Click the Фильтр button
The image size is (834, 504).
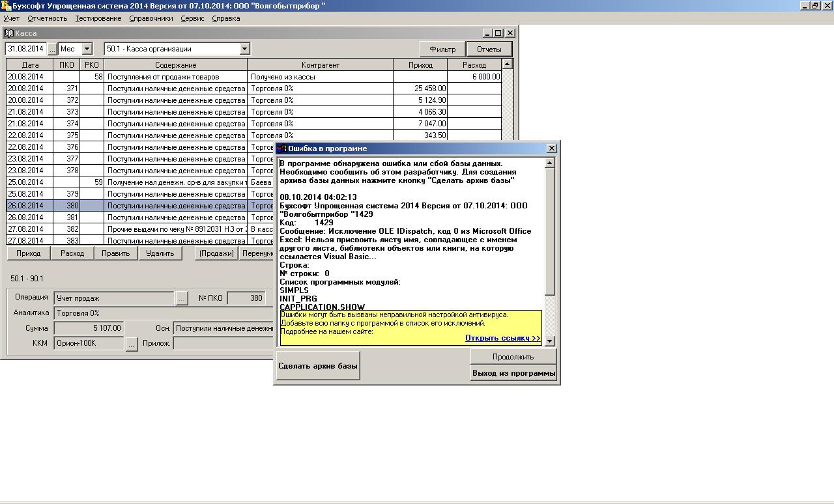[x=442, y=49]
